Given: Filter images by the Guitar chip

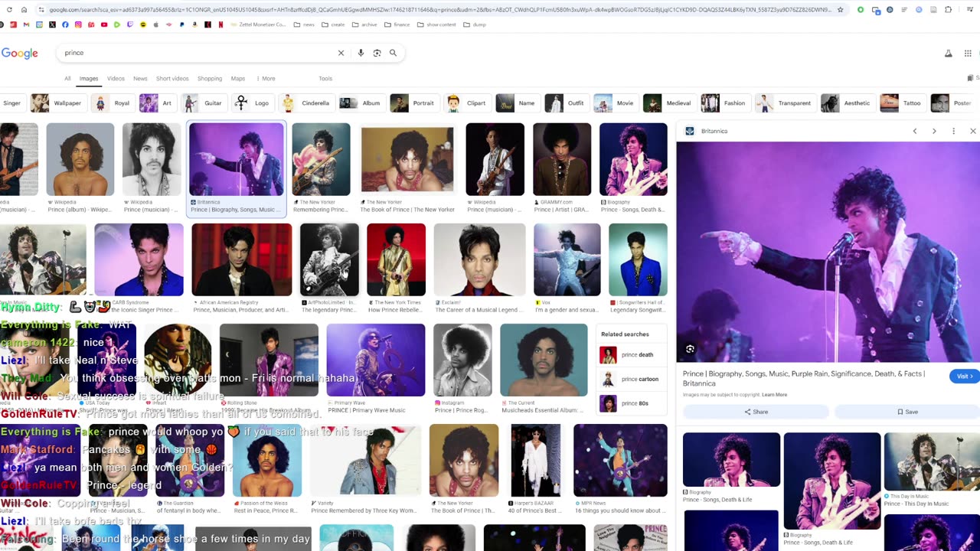Looking at the screenshot, I should pos(204,103).
